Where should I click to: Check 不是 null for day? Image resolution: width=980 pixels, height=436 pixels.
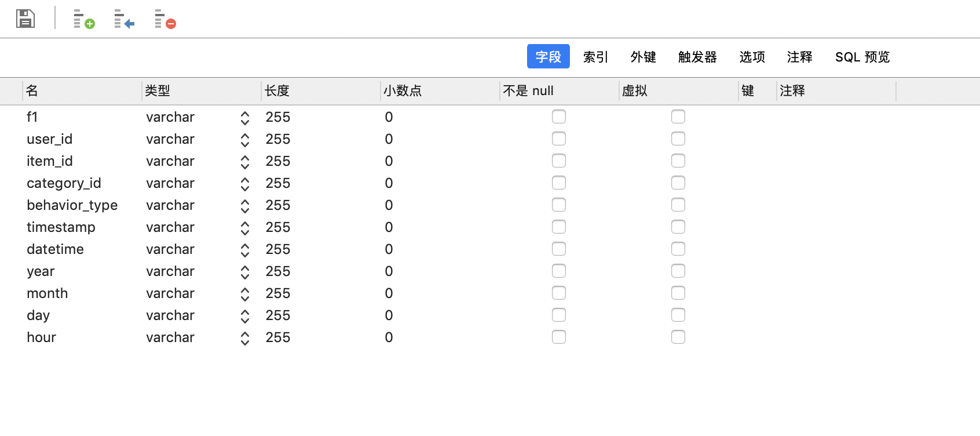[x=559, y=315]
